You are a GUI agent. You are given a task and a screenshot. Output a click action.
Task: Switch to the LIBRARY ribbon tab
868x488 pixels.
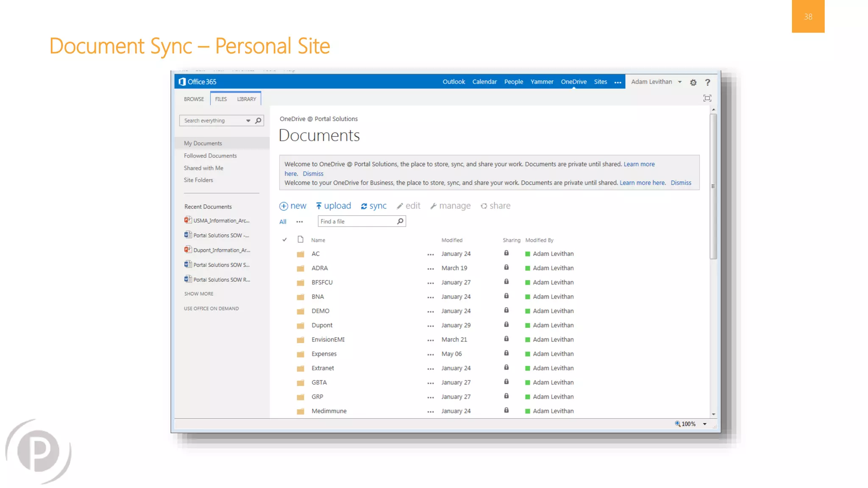(247, 99)
